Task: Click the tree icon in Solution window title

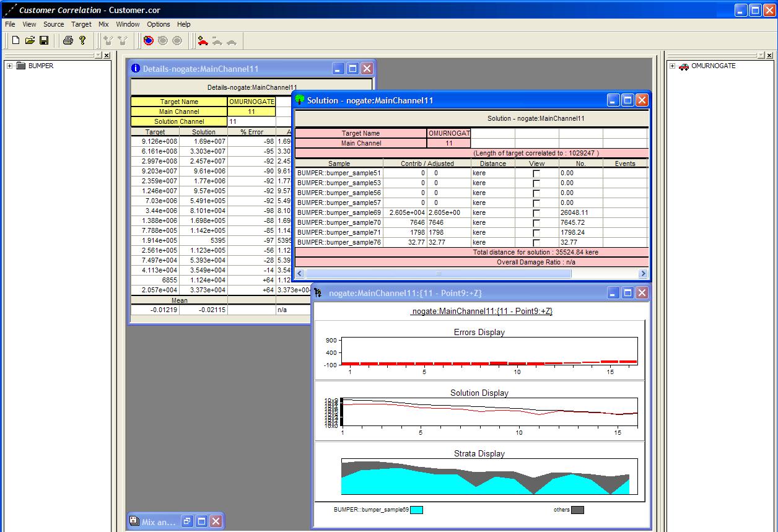Action: point(300,100)
